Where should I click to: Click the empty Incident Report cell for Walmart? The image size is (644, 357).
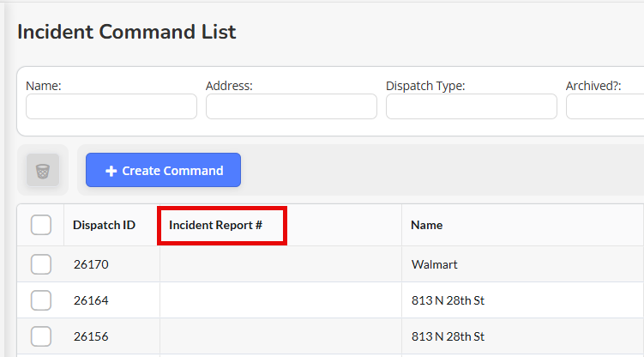tap(280, 264)
